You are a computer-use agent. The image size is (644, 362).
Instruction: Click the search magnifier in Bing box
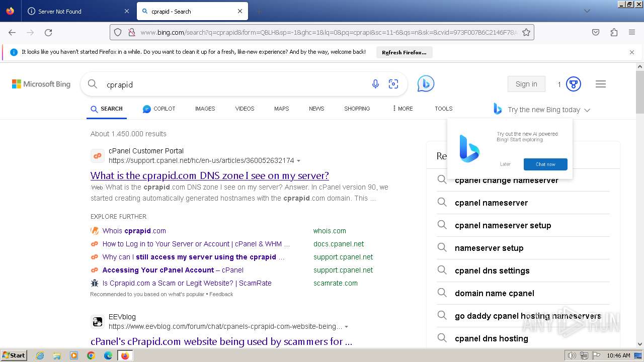click(x=93, y=84)
